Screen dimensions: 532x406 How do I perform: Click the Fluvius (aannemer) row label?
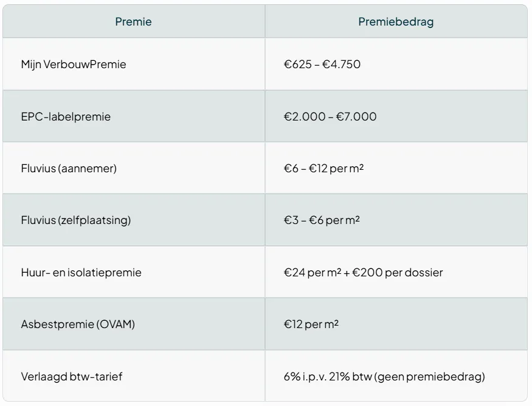tap(69, 168)
